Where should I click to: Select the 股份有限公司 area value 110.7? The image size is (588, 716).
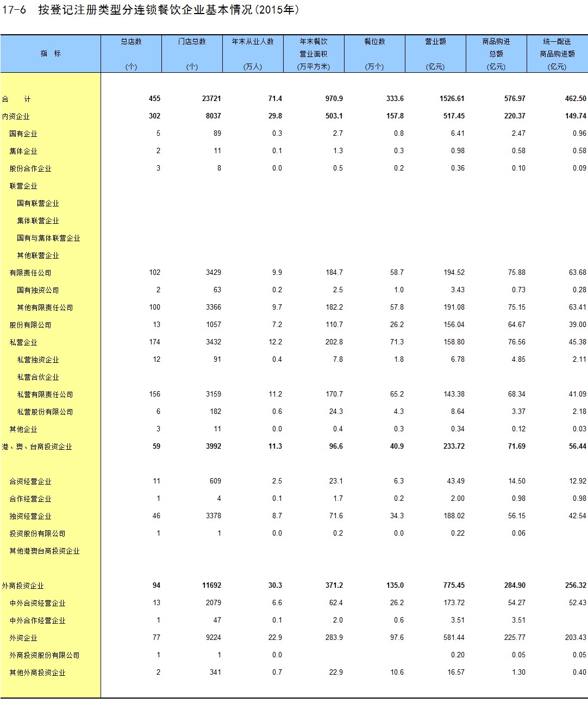click(x=334, y=324)
